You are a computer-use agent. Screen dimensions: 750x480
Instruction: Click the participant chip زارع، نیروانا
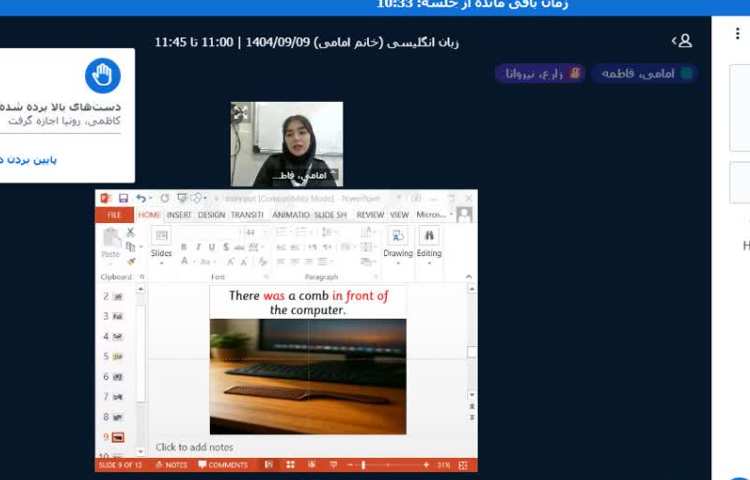(540, 74)
